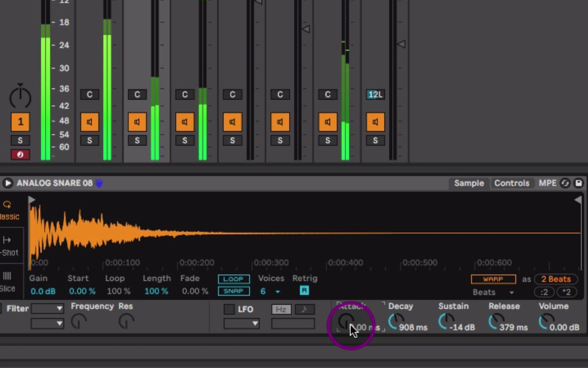Viewport: 588px width, 368px height.
Task: Click the Length value 100 %
Action: coord(156,291)
